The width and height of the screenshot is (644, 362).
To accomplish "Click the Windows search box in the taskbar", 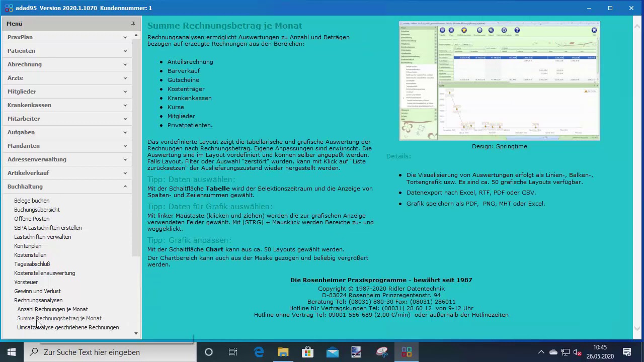I will click(x=111, y=352).
